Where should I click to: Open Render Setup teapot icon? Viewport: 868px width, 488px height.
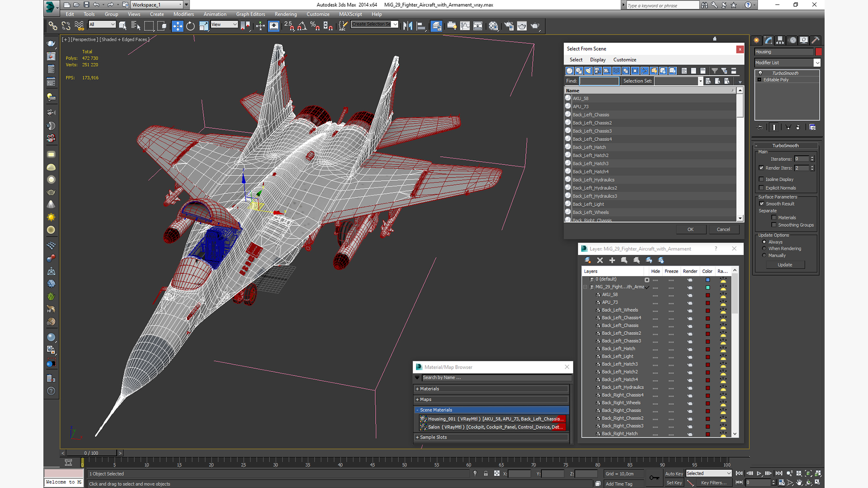(x=509, y=26)
